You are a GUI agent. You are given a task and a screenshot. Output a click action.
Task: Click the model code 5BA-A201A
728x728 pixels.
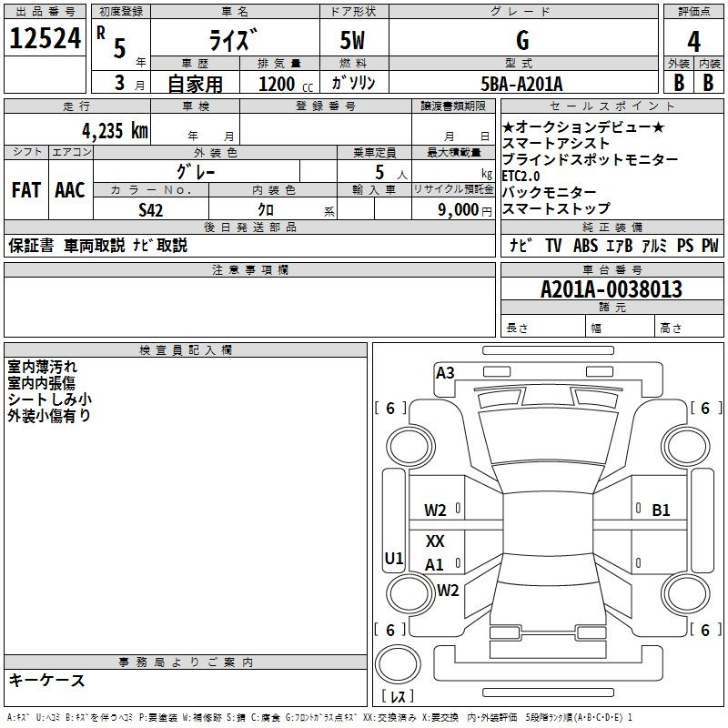click(x=521, y=83)
